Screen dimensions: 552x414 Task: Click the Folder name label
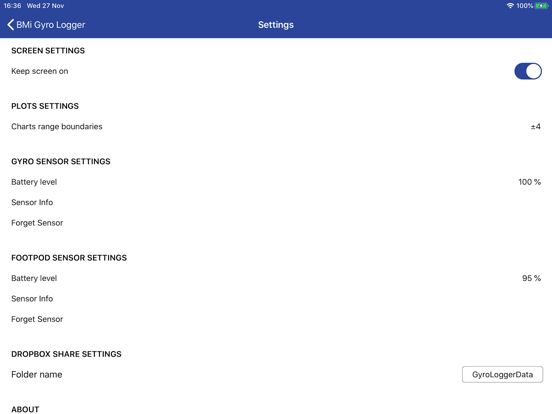coord(37,375)
